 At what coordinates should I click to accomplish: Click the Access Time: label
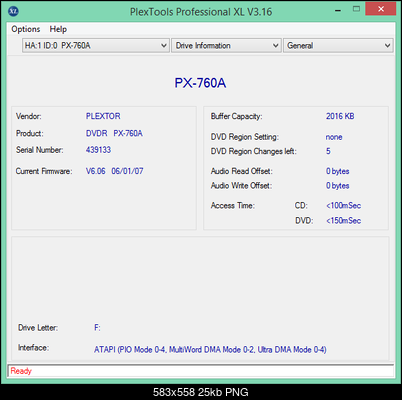click(x=232, y=206)
